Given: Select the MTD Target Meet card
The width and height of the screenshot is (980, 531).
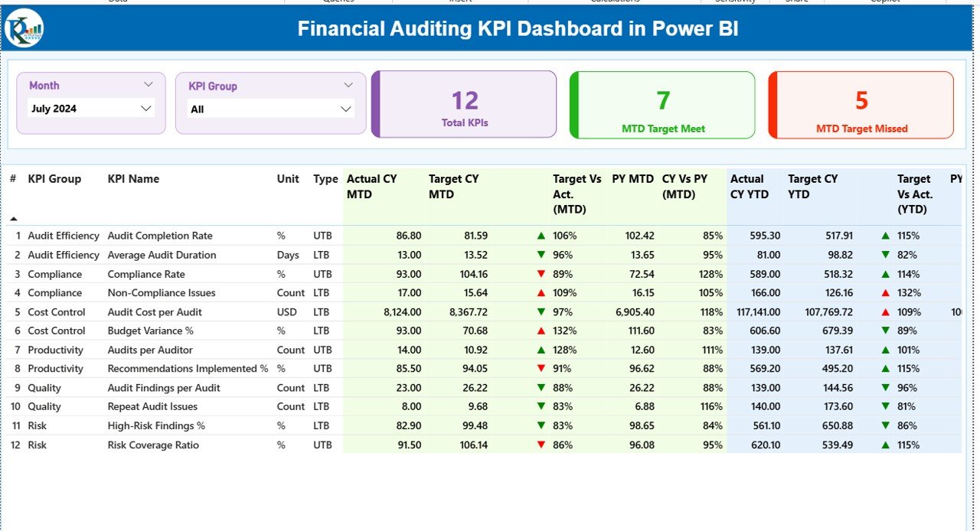Looking at the screenshot, I should 663,105.
